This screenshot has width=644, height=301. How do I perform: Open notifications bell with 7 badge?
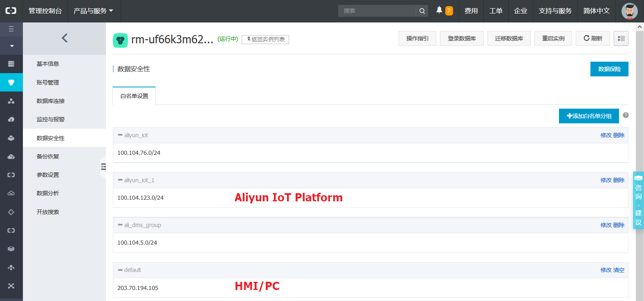click(444, 11)
